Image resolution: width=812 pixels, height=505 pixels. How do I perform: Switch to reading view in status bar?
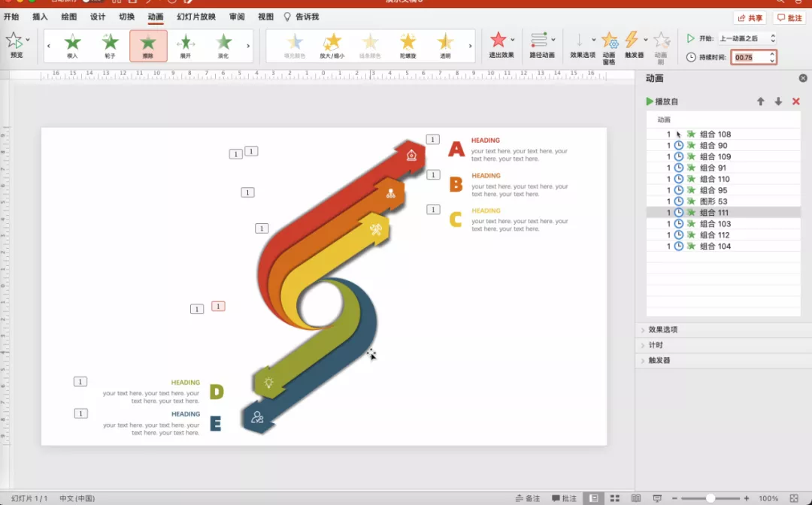[636, 498]
